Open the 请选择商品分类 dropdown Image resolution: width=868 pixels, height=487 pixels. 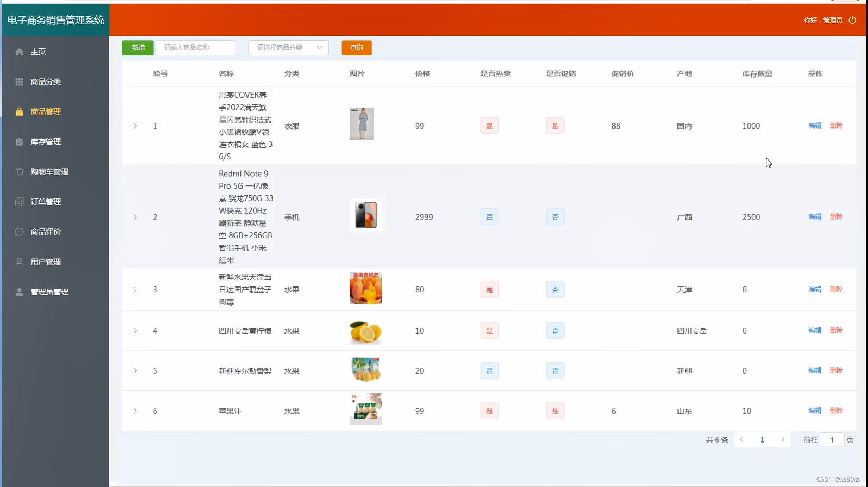coord(289,48)
